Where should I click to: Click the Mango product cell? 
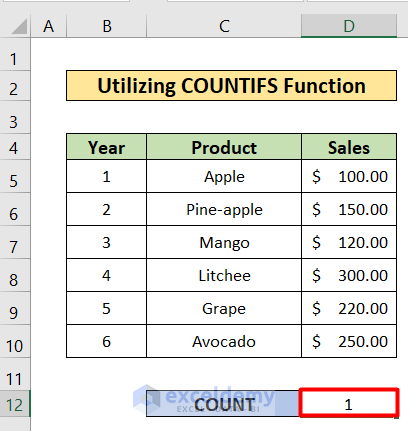click(224, 242)
